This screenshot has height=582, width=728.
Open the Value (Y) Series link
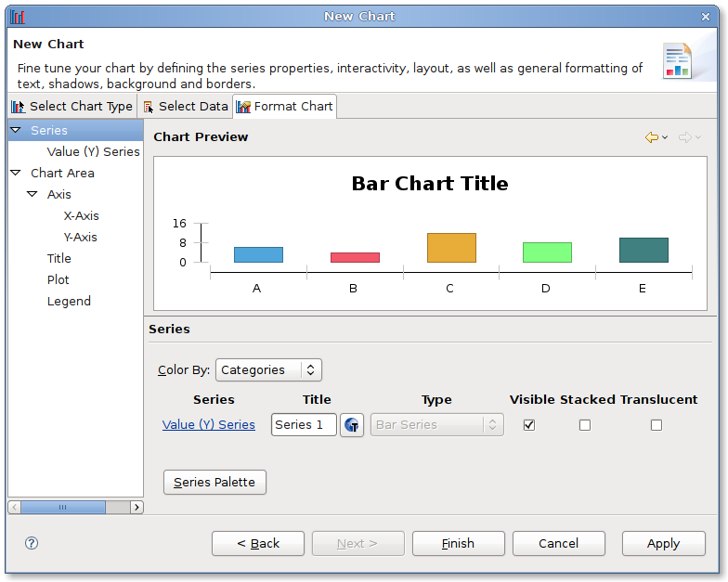208,425
